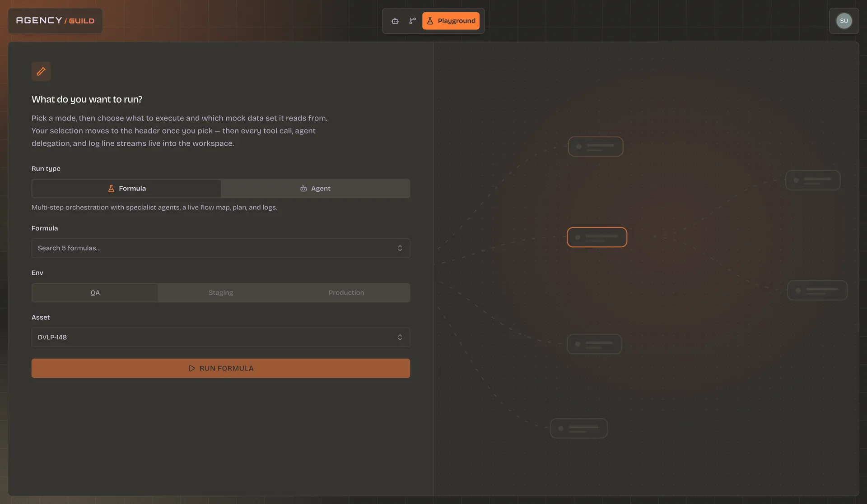
Task: Click the orange pencil edit icon
Action: coord(41,71)
